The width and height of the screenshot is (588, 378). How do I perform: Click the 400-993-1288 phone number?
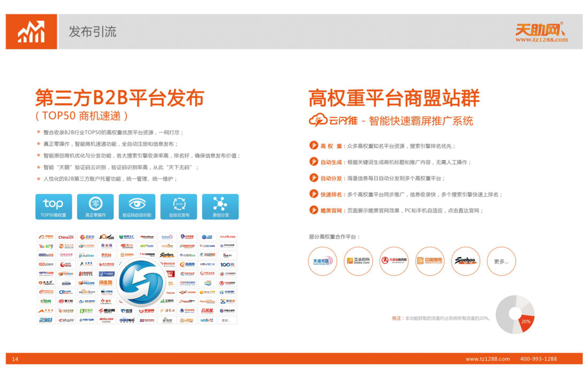pos(538,359)
